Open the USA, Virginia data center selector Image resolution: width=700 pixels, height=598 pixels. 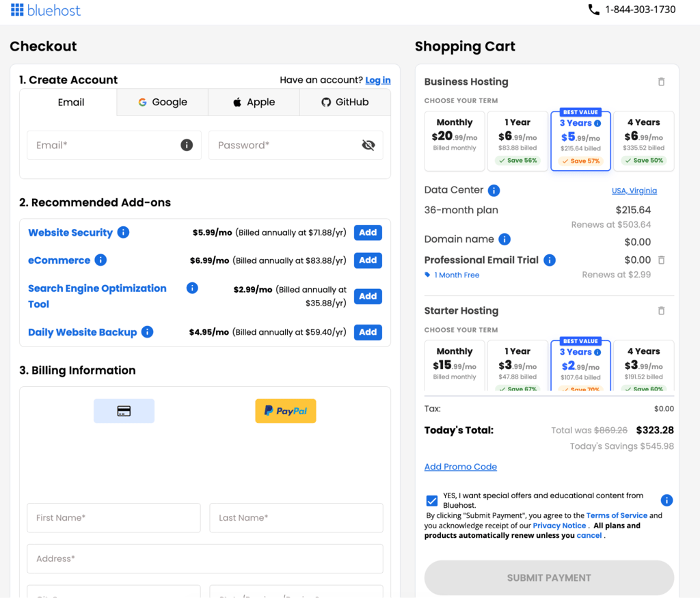[634, 191]
